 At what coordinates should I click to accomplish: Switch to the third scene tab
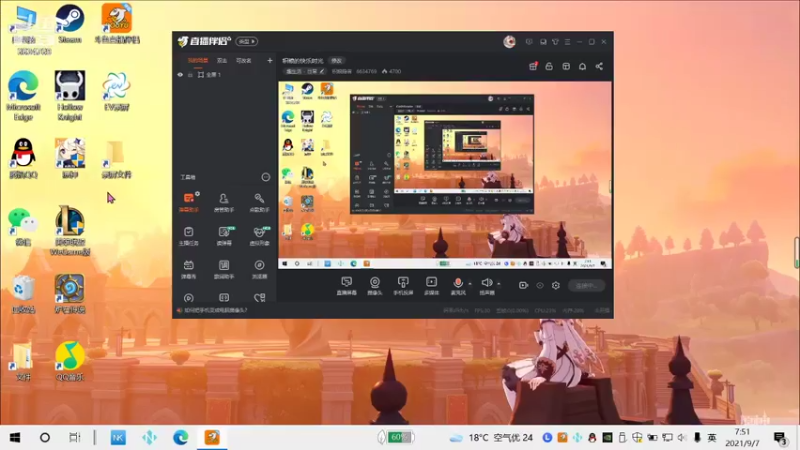click(x=243, y=60)
